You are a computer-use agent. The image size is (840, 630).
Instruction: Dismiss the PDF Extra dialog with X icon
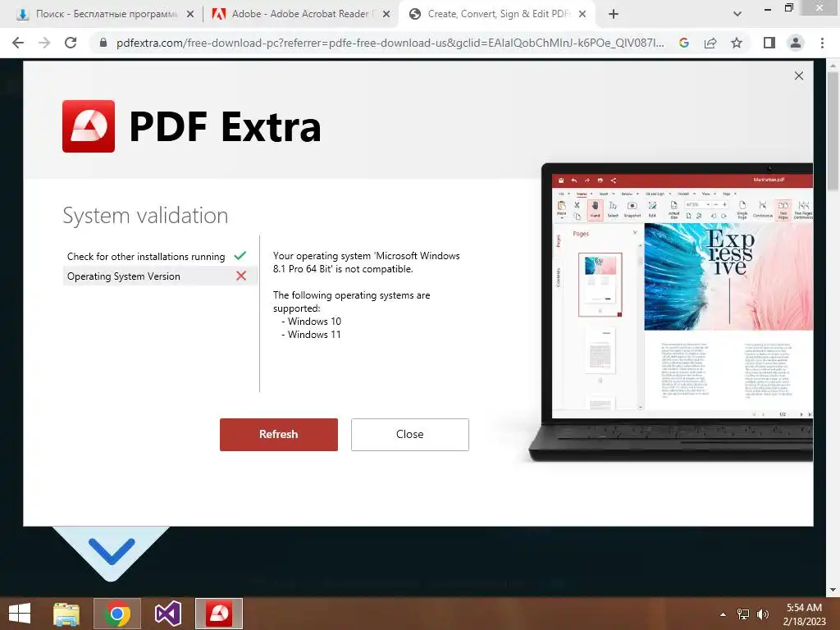(799, 76)
